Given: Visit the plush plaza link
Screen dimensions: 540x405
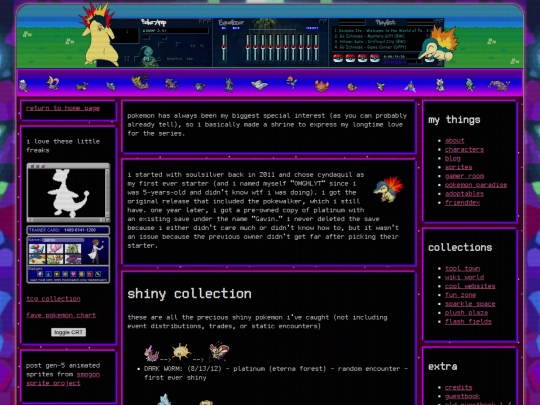Looking at the screenshot, I should coord(466,313).
